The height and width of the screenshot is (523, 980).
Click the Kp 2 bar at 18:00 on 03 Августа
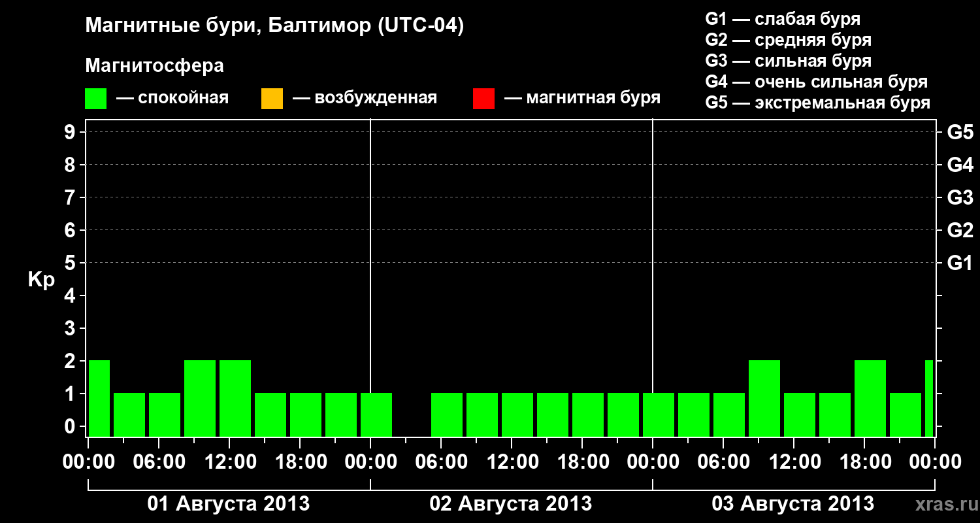[x=870, y=398]
